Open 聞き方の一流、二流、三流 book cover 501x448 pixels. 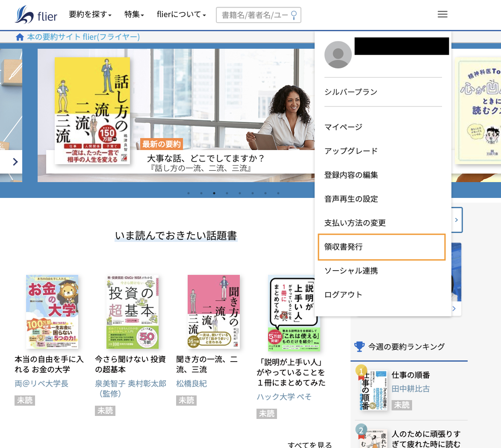[213, 312]
